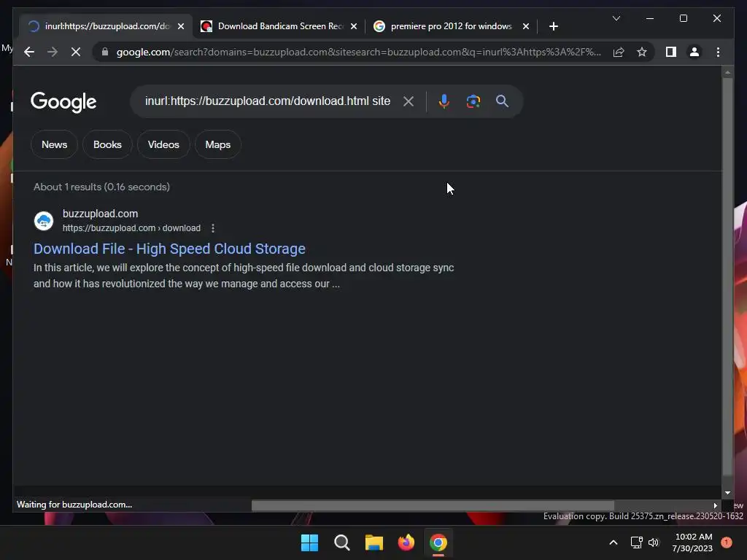
Task: Click the scroll down arrow
Action: [727, 493]
